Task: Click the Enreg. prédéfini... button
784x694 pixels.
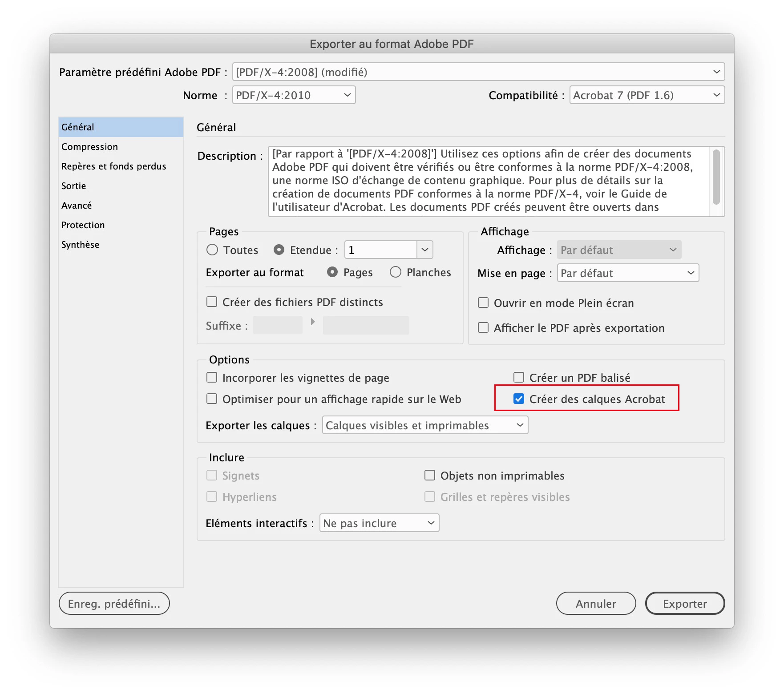Action: click(114, 603)
